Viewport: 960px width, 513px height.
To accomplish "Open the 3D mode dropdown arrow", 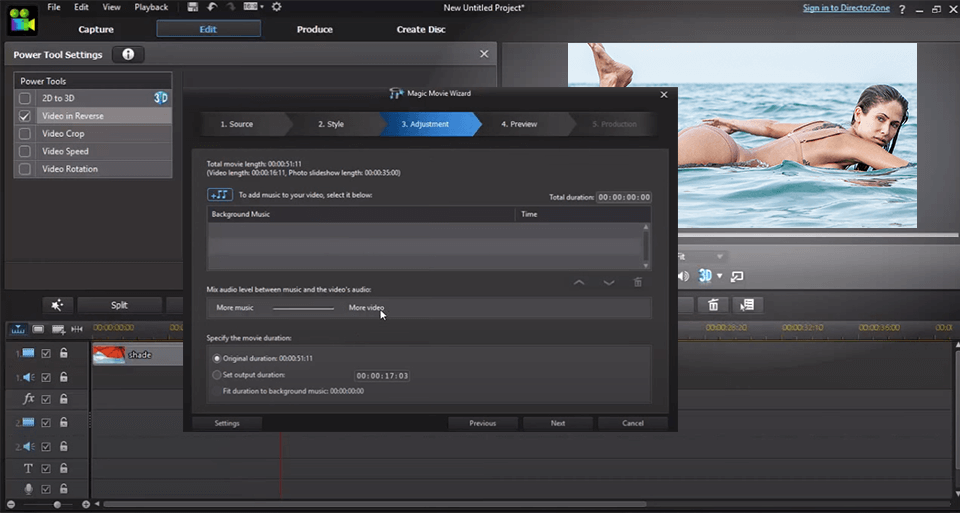I will [720, 276].
